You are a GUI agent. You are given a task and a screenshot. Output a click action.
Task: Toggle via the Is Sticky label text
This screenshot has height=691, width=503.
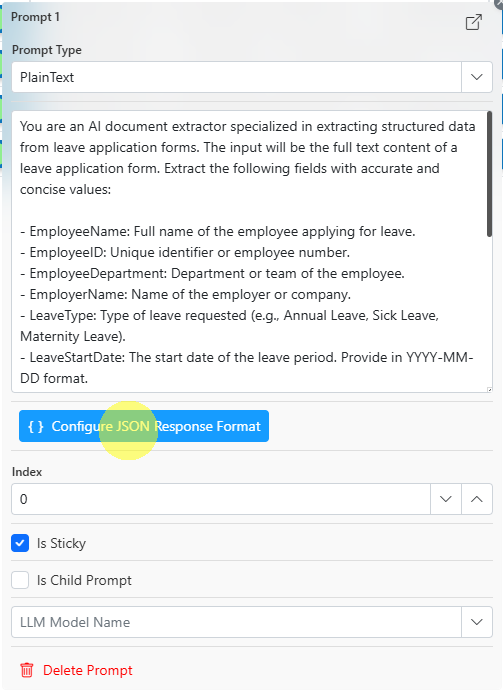[61, 543]
